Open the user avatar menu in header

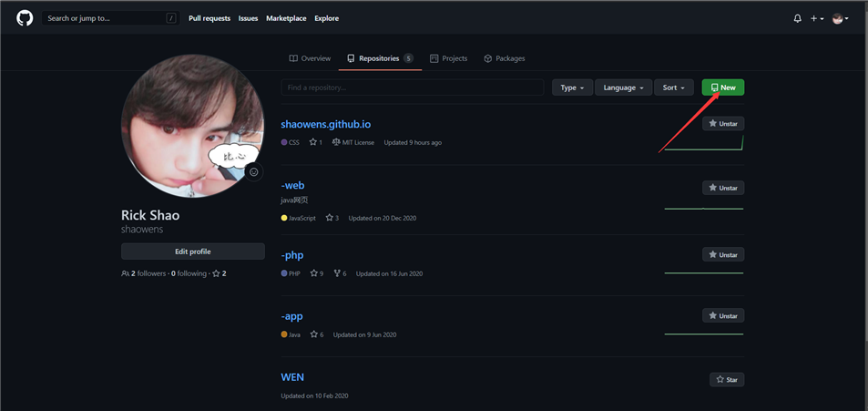pos(841,18)
